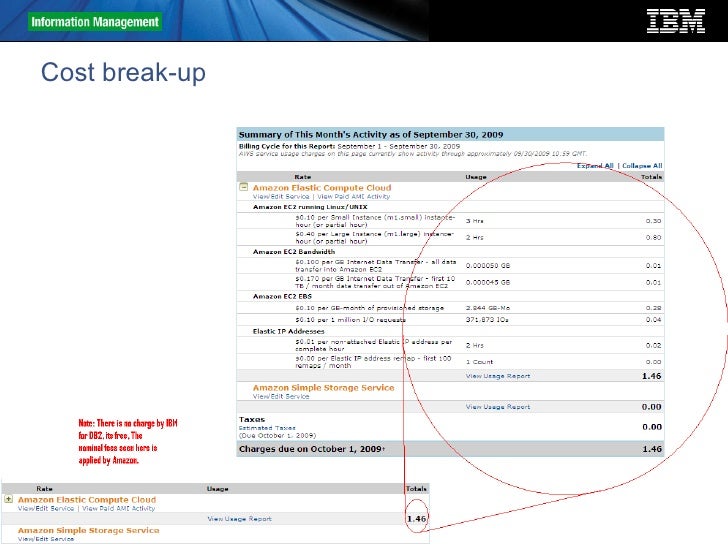This screenshot has height=546, width=728.
Task: Open Amazon Elastic Compute Cloud in lower inset table
Action: tap(87, 500)
